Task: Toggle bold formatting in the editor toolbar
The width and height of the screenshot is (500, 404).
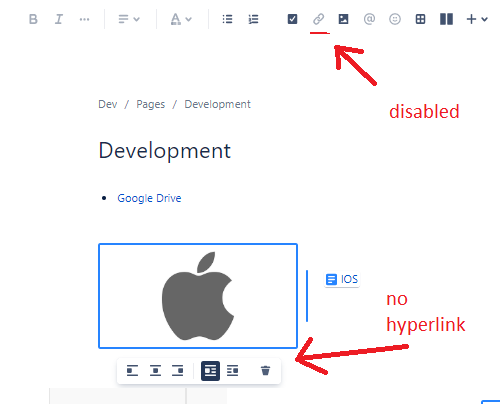Action: coord(33,19)
